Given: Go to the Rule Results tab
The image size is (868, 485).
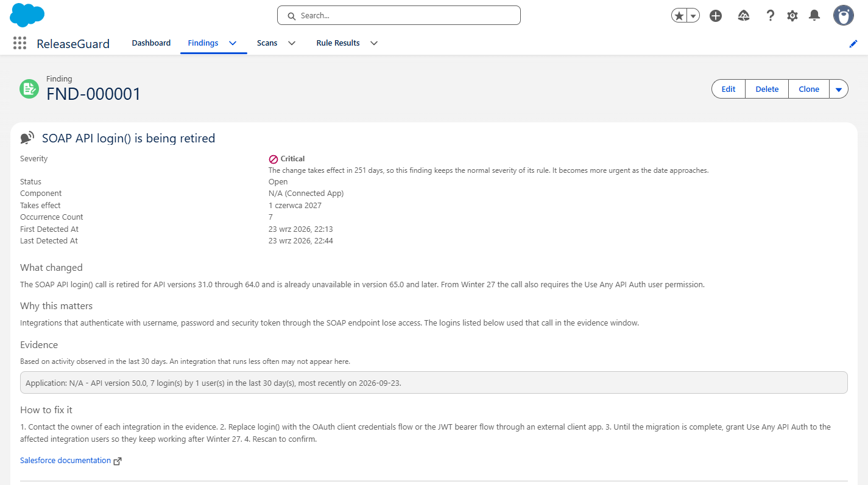Looking at the screenshot, I should (x=338, y=43).
